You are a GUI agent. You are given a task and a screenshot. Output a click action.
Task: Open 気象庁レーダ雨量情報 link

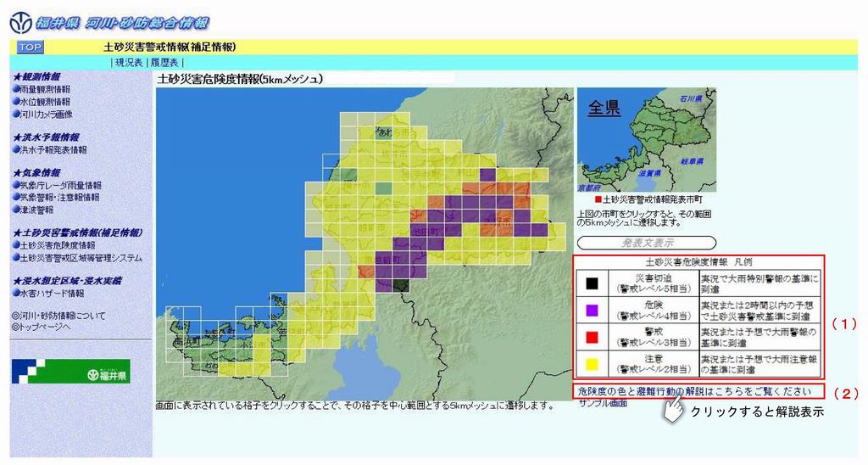60,185
